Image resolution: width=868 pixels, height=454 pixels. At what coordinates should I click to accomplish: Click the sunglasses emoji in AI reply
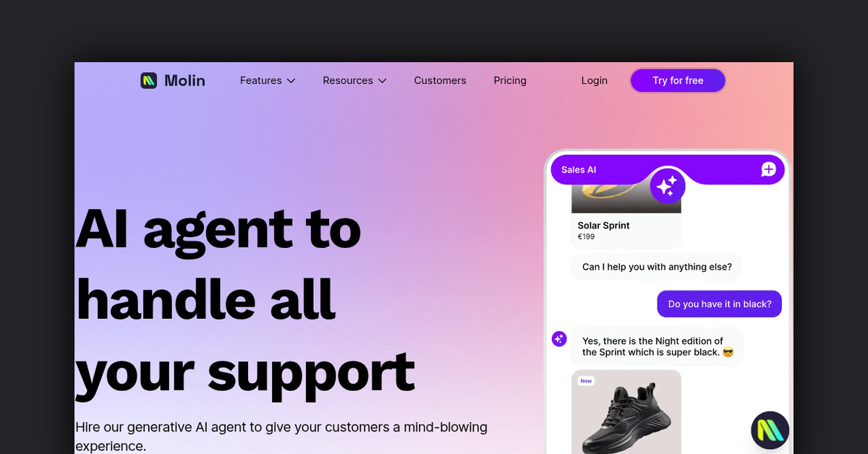tap(728, 353)
